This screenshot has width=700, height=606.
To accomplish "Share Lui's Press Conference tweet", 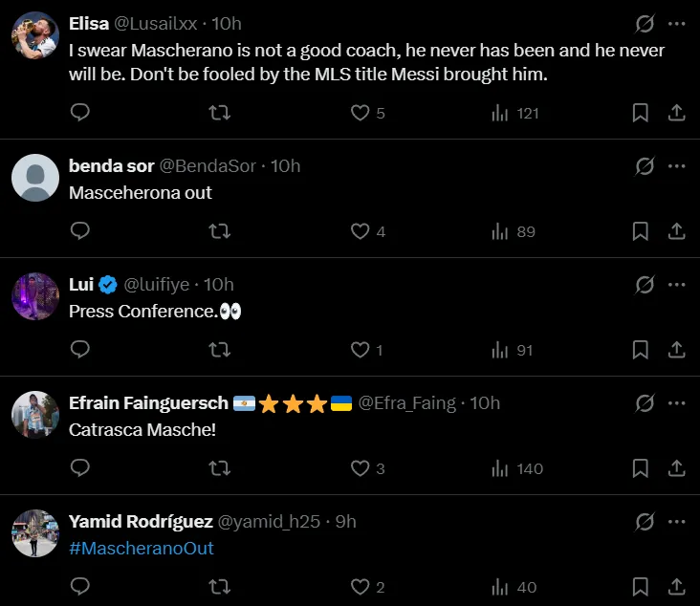I will coord(676,350).
